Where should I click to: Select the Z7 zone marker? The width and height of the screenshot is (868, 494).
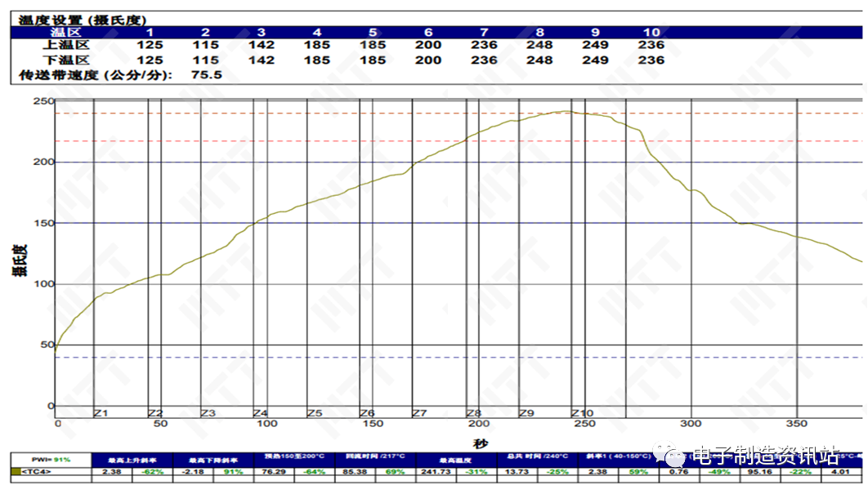[x=419, y=413]
